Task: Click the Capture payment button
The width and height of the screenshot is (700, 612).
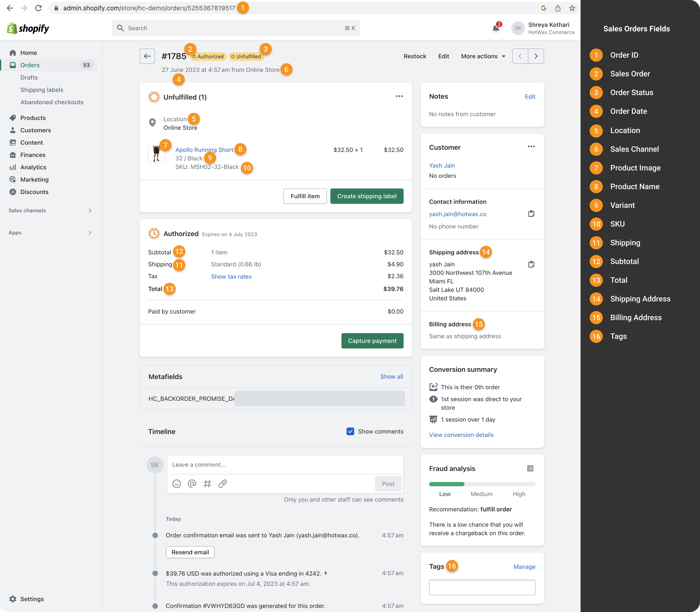Action: (x=372, y=341)
